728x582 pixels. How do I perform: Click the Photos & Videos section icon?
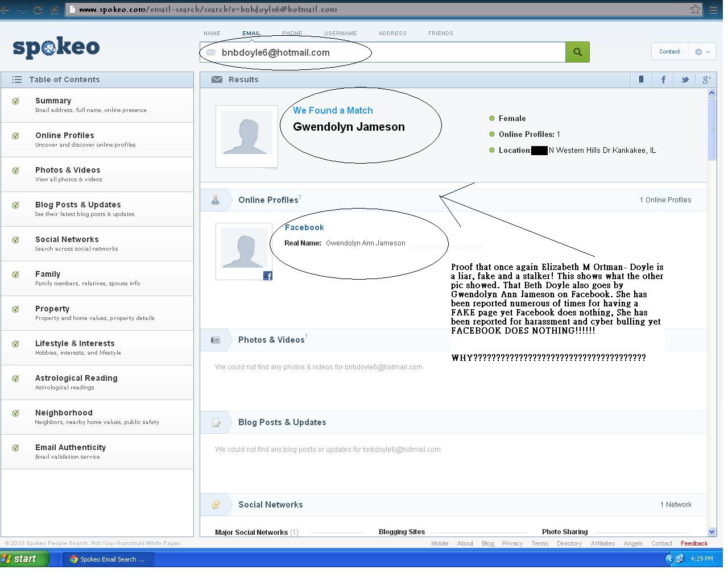(x=216, y=340)
